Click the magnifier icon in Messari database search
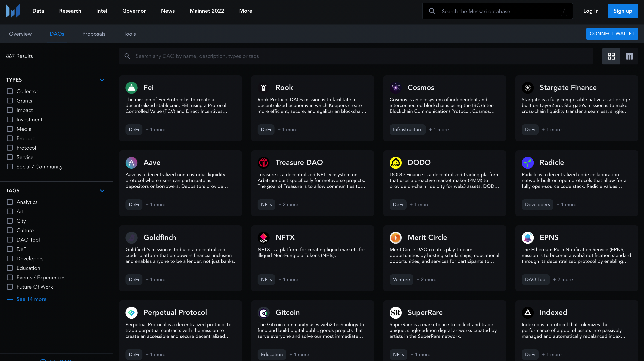This screenshot has height=361, width=644. 432,11
